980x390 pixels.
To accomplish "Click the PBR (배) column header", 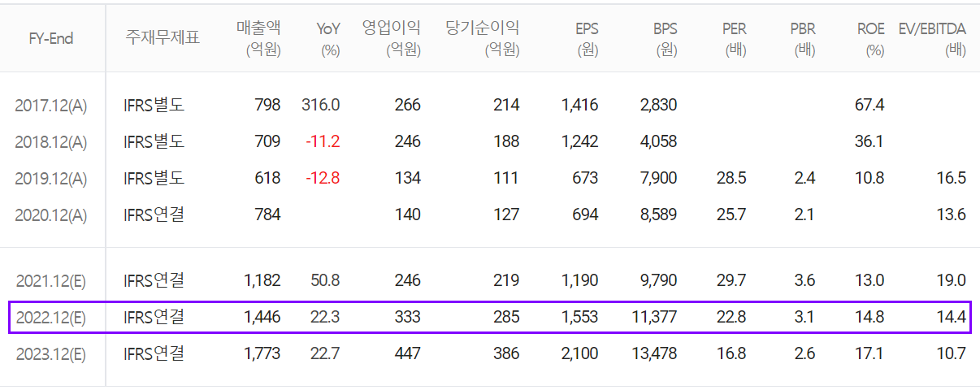I will tap(803, 39).
